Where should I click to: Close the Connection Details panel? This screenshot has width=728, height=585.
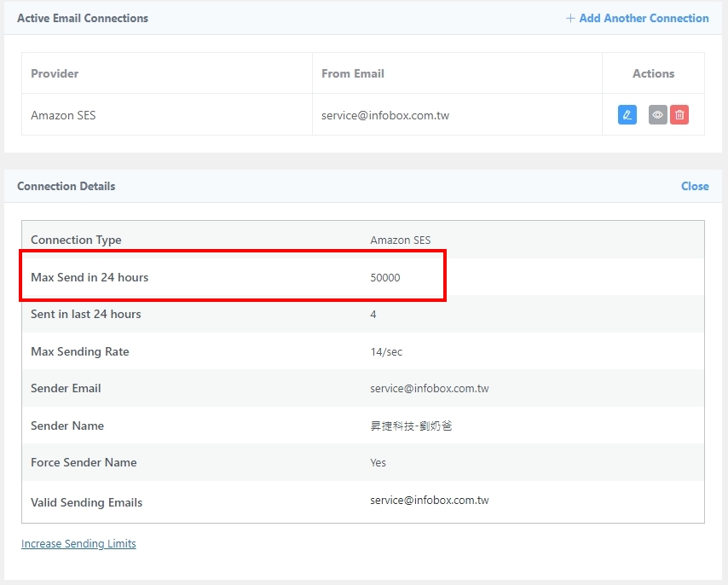pyautogui.click(x=695, y=186)
